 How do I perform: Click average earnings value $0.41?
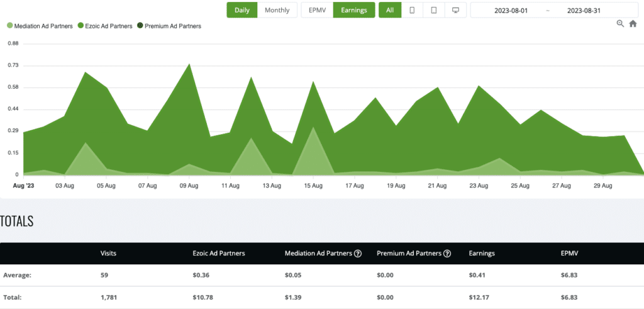coord(477,275)
